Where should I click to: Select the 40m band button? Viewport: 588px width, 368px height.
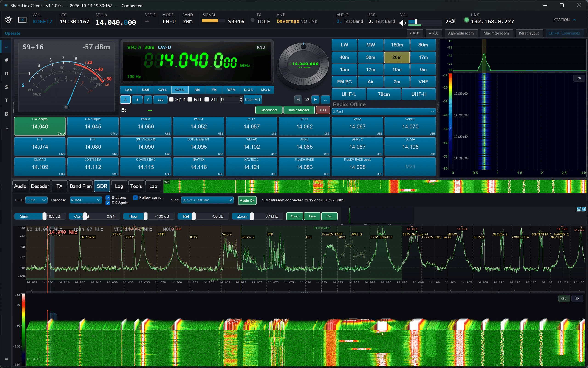pyautogui.click(x=344, y=57)
